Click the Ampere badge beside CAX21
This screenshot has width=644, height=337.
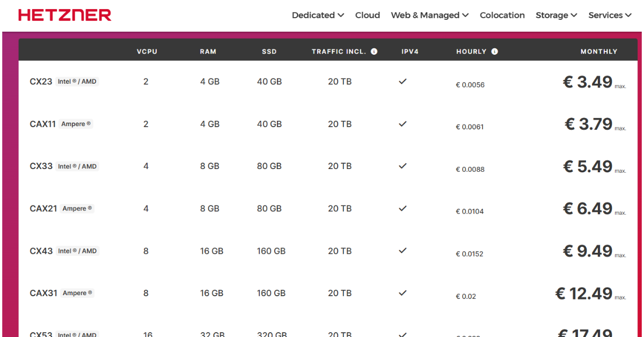pos(77,208)
